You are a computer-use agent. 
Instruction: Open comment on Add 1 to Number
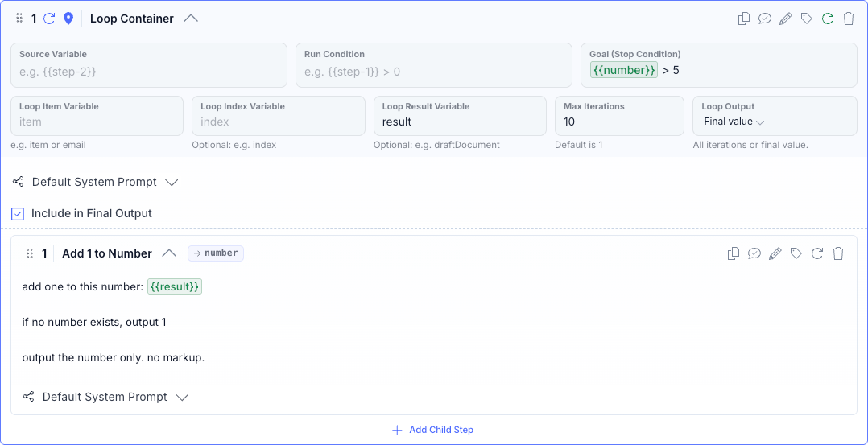[x=754, y=253]
